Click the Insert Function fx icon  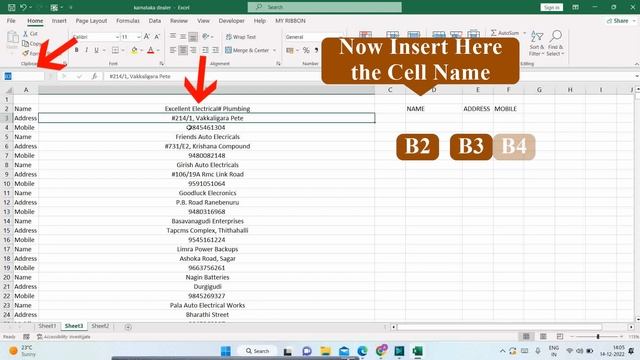tap(94, 76)
